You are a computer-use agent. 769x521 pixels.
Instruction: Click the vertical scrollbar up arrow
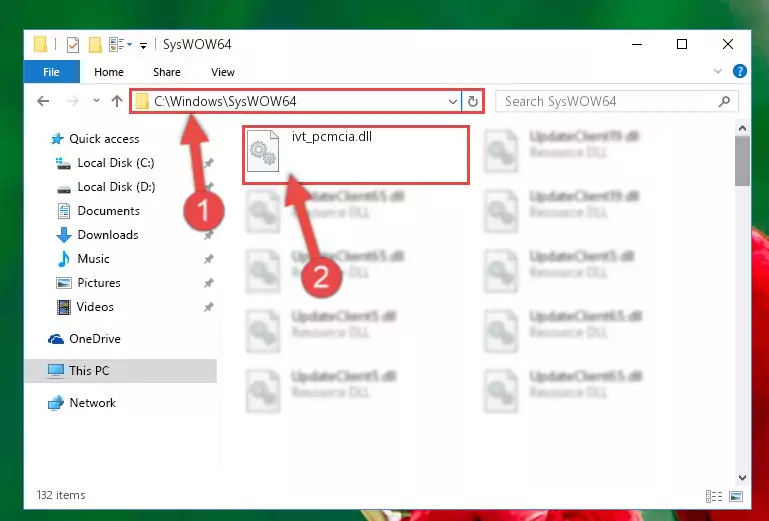743,129
